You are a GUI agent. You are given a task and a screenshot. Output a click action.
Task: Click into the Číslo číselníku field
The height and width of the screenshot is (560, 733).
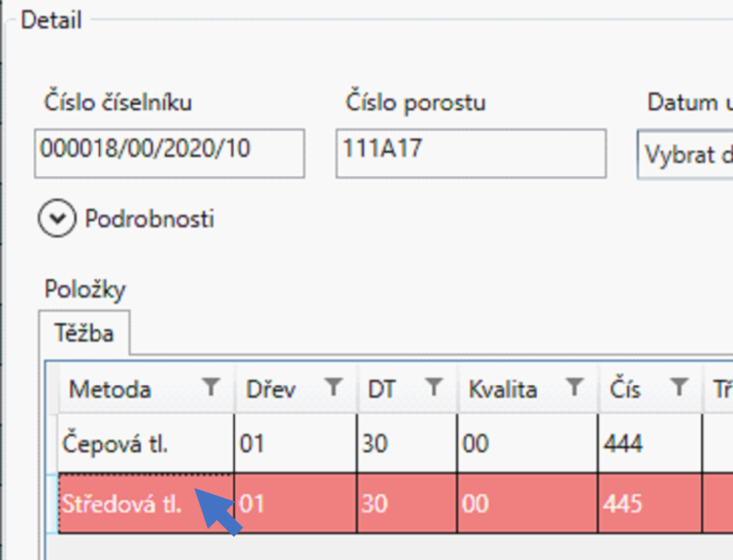(x=169, y=153)
